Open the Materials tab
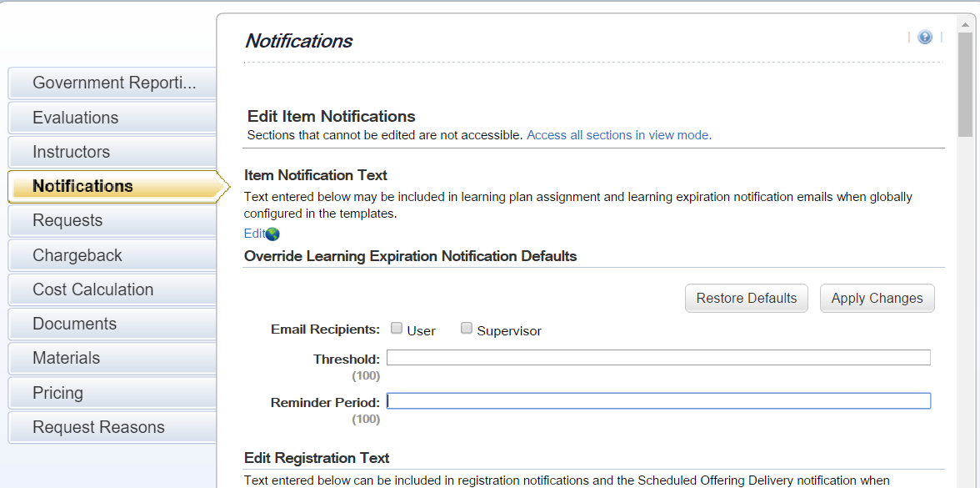The image size is (980, 488). tap(112, 358)
